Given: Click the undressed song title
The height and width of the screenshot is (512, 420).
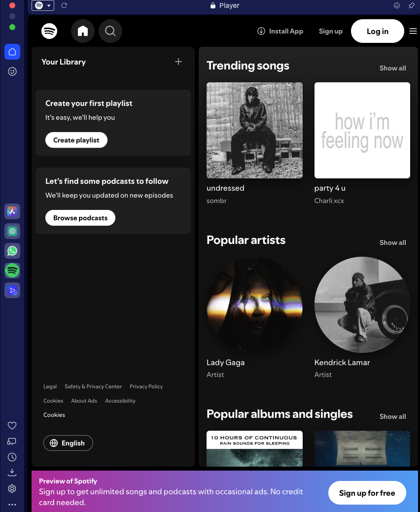Looking at the screenshot, I should pos(225,188).
